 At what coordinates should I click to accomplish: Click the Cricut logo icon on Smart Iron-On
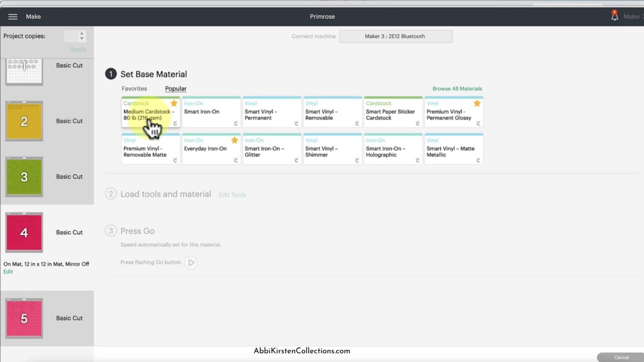236,123
